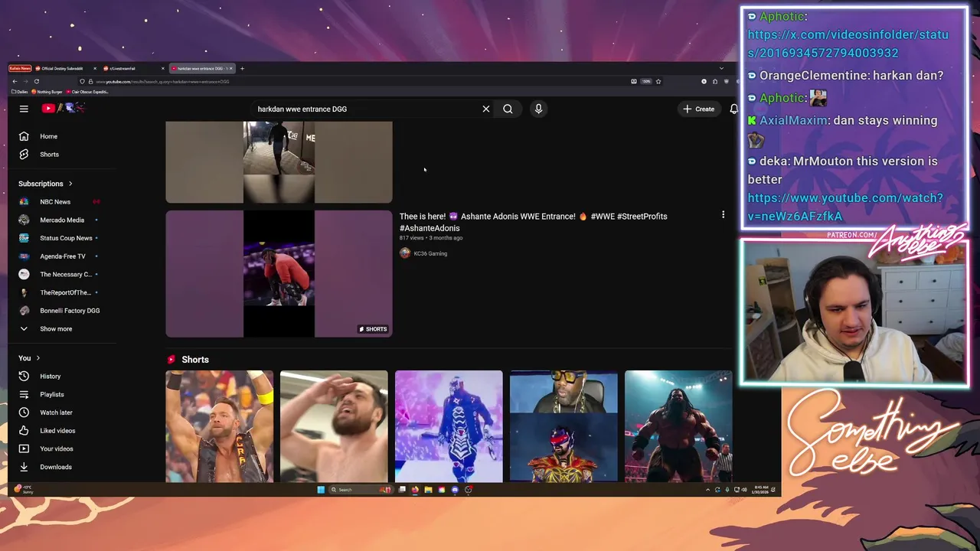Clear the search box with X
The image size is (980, 551).
[x=486, y=109]
